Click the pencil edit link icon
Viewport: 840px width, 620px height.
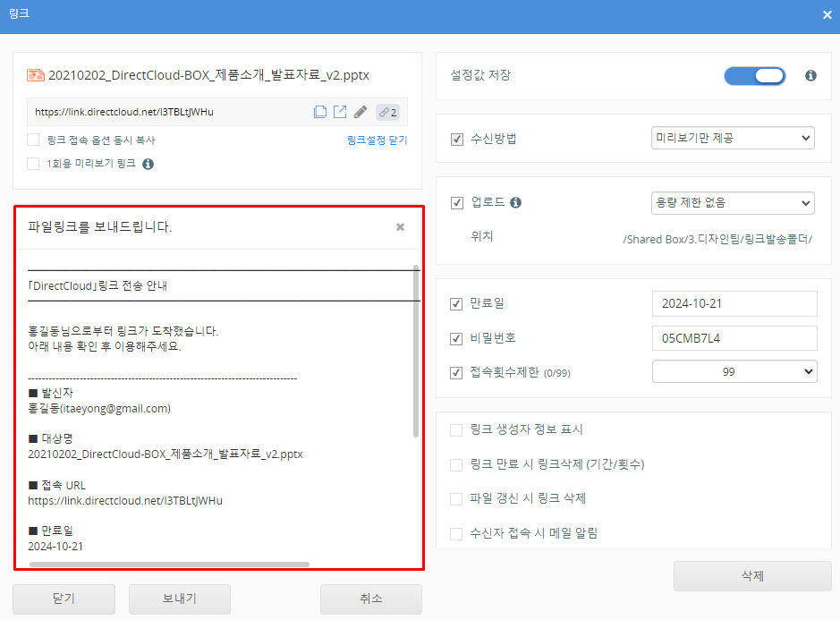coord(361,112)
